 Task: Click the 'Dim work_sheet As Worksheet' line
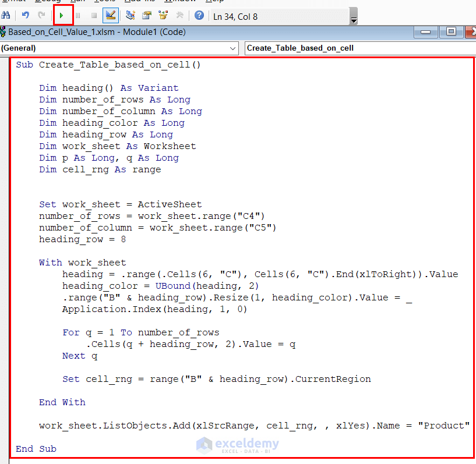tap(118, 146)
